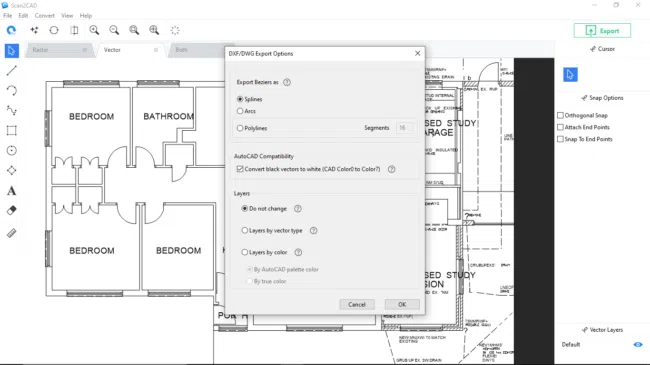Toggle visibility of Default vector layer

[x=638, y=345]
